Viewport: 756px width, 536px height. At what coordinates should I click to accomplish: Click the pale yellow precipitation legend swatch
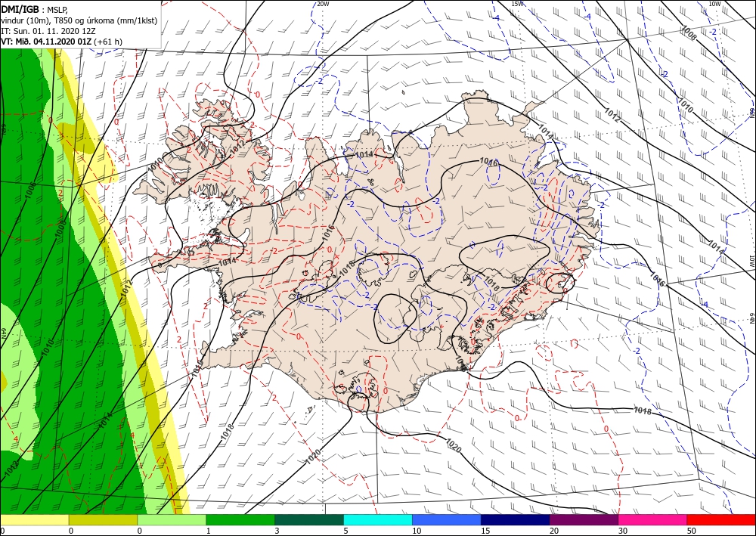tap(34, 519)
